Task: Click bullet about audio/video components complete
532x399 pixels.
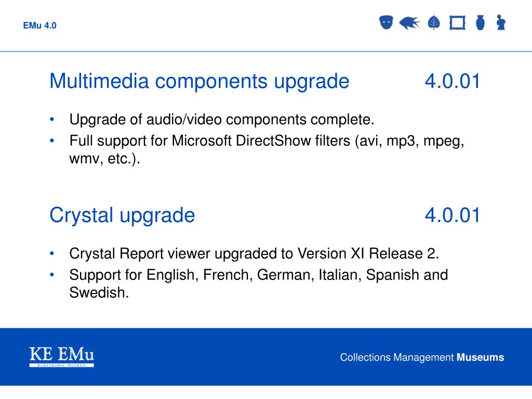Action: 222,120
